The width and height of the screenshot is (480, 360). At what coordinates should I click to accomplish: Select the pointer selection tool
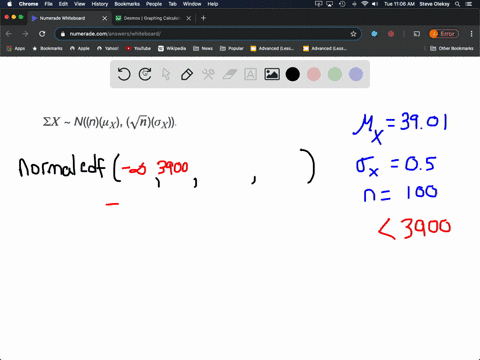click(x=166, y=74)
